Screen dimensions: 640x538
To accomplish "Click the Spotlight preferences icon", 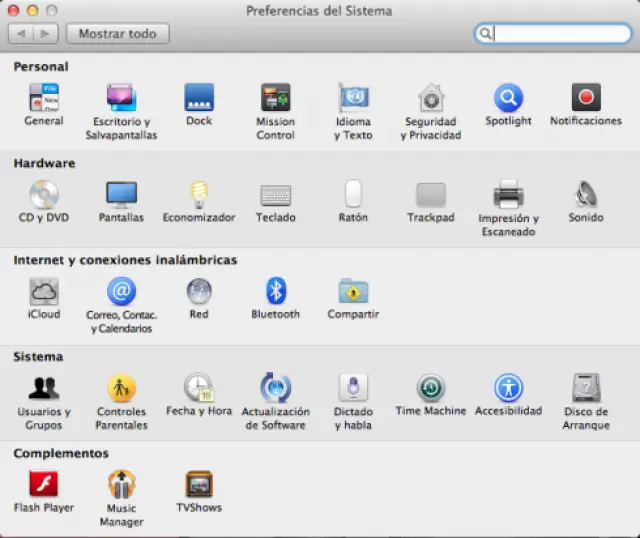I will coord(508,98).
